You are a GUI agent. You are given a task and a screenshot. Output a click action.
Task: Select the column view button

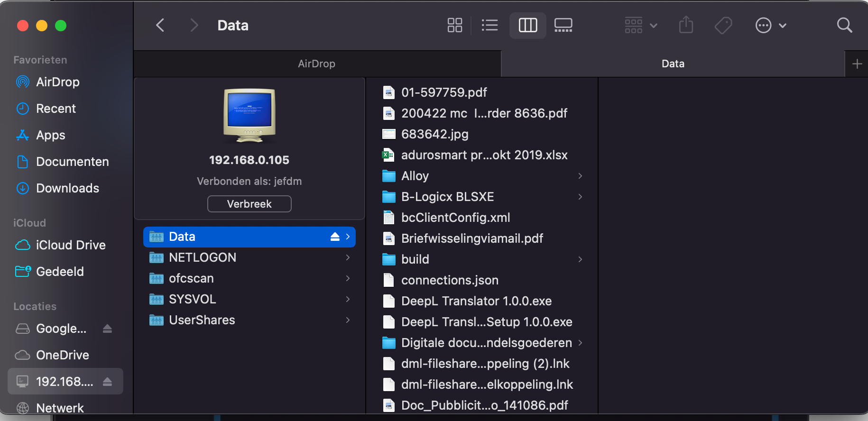click(x=527, y=25)
